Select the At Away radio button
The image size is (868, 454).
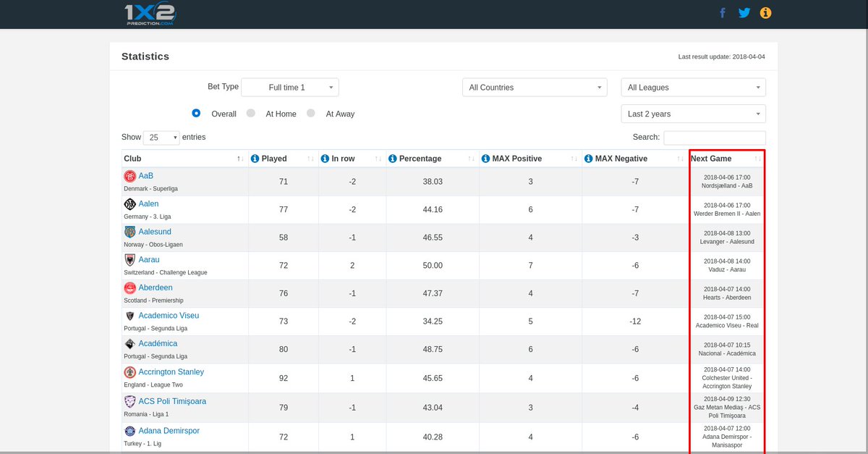(311, 113)
